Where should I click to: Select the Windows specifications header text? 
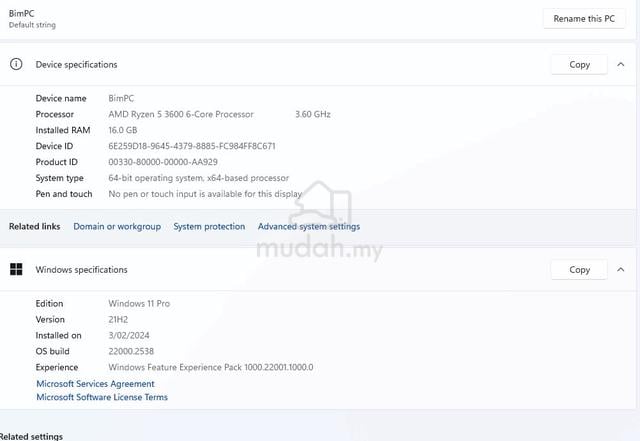click(81, 270)
